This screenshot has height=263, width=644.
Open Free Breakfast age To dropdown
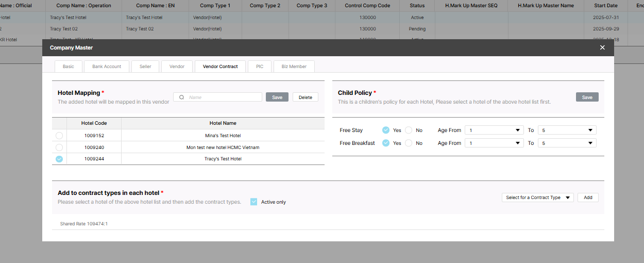pyautogui.click(x=567, y=143)
